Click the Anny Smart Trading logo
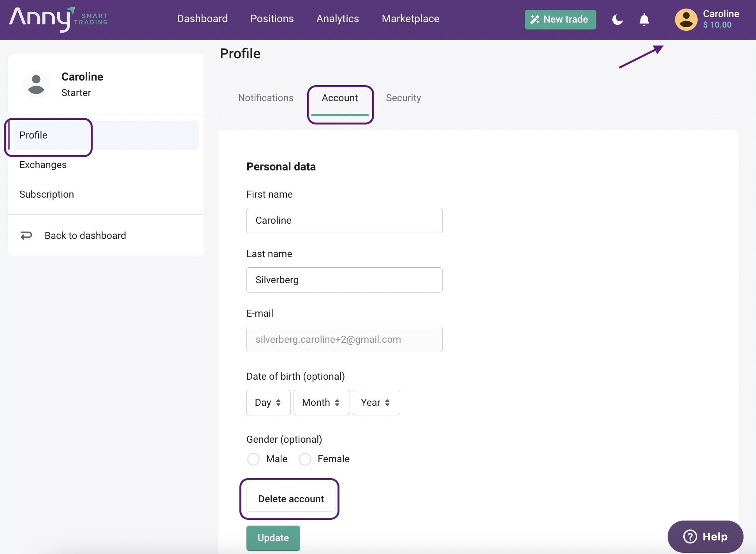This screenshot has width=756, height=554. tap(58, 19)
